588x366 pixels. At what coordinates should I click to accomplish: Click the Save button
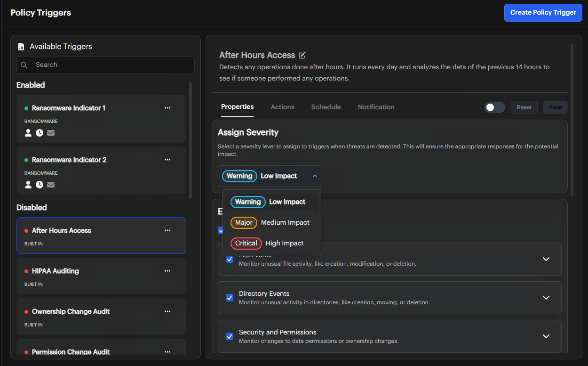pyautogui.click(x=556, y=107)
